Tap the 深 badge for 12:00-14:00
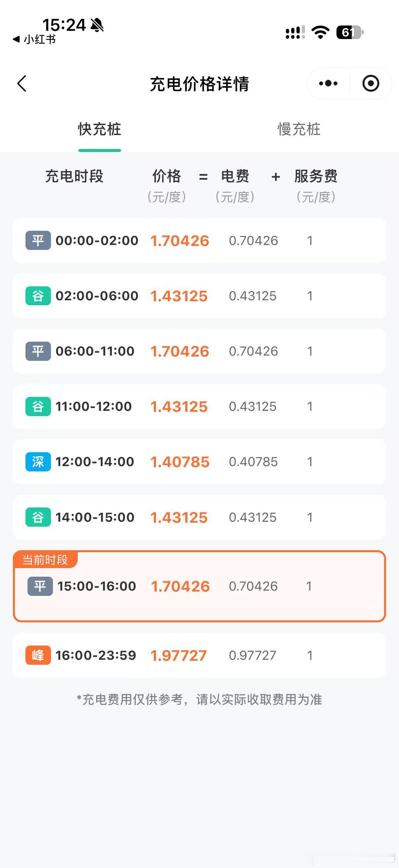 [38, 461]
